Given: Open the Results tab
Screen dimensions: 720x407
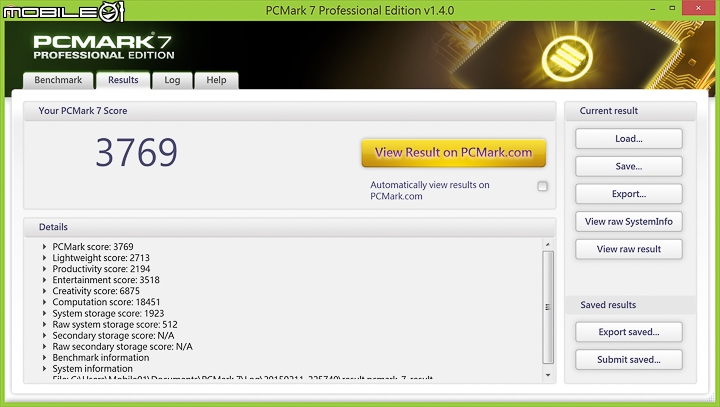Looking at the screenshot, I should pos(123,80).
